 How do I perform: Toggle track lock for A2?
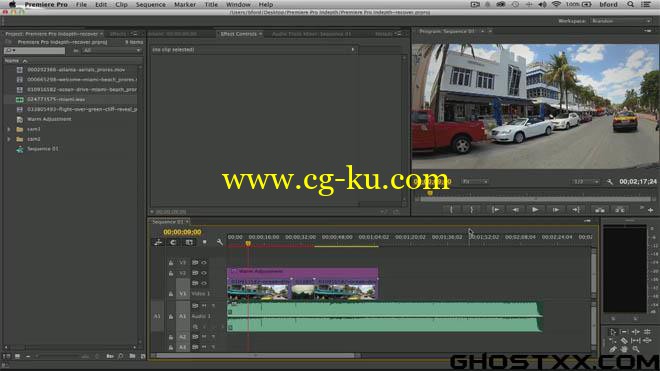point(171,337)
